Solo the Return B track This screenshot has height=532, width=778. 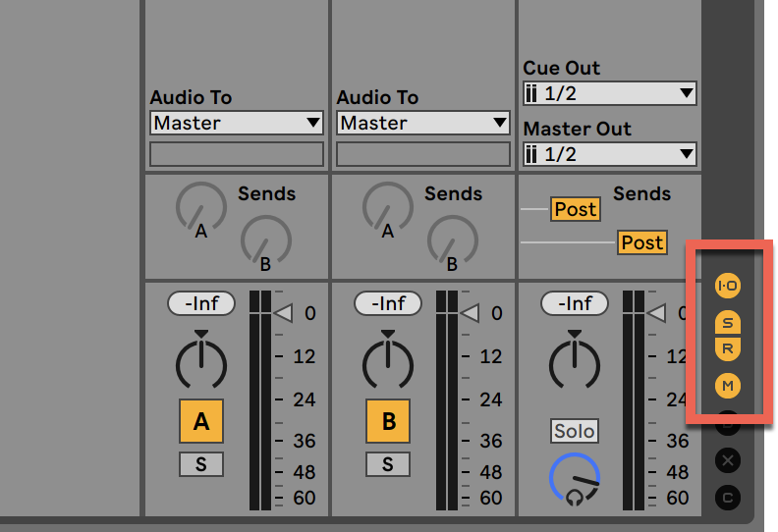pos(388,464)
